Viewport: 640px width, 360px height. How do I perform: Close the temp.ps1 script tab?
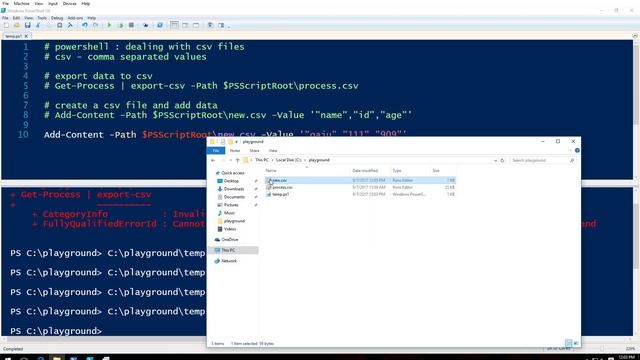click(26, 36)
